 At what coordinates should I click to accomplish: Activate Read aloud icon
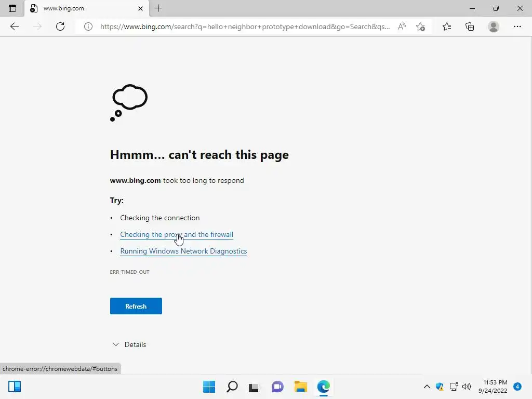coord(402,26)
